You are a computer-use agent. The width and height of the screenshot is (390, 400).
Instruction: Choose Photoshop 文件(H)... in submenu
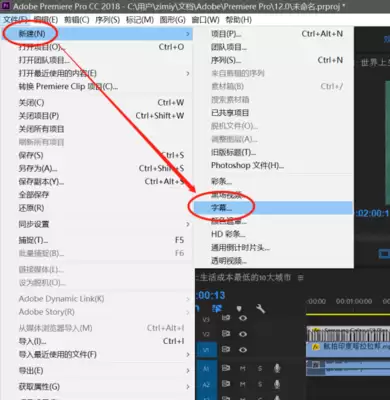click(x=273, y=165)
